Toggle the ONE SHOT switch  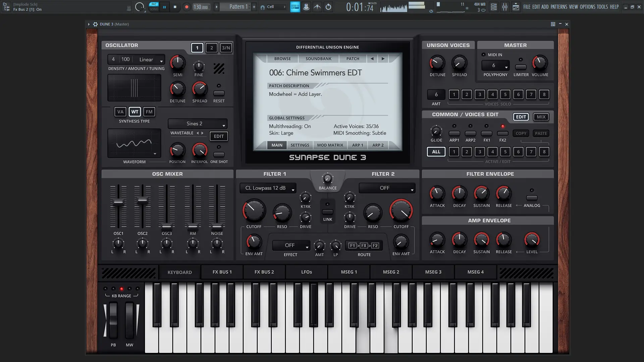click(x=219, y=155)
